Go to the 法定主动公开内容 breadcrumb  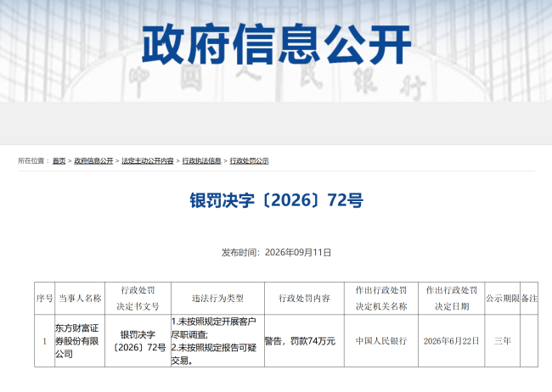(148, 161)
